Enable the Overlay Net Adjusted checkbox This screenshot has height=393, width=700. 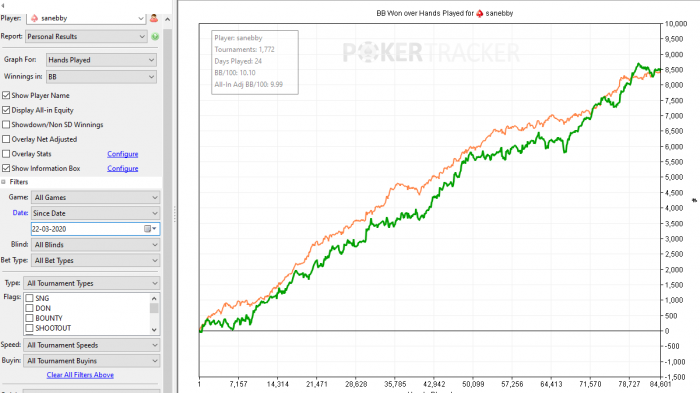tap(6, 139)
